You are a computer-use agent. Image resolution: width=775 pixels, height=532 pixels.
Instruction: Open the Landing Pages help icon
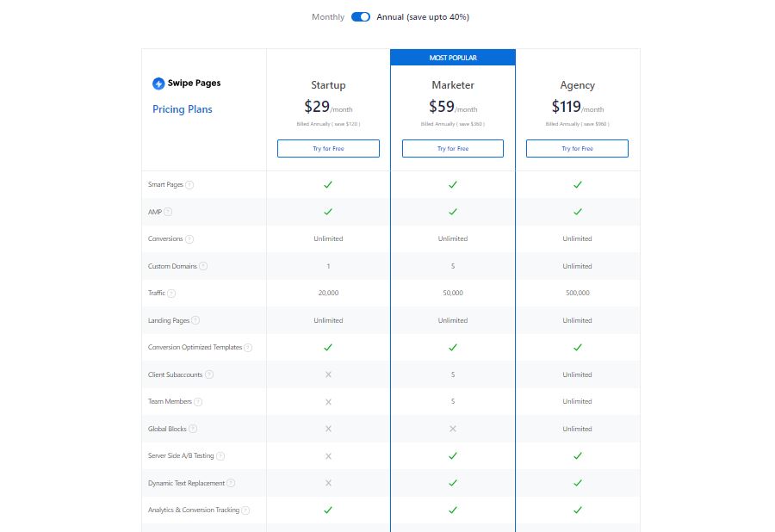point(195,320)
